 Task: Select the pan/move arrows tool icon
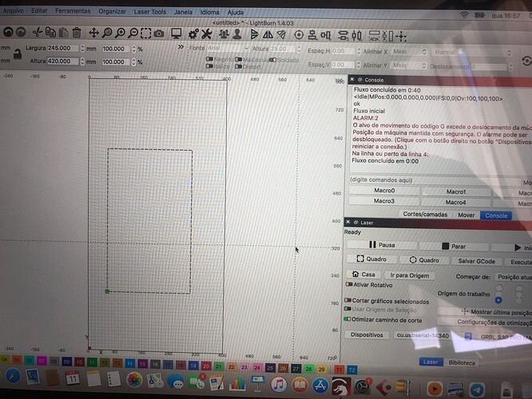pos(94,33)
